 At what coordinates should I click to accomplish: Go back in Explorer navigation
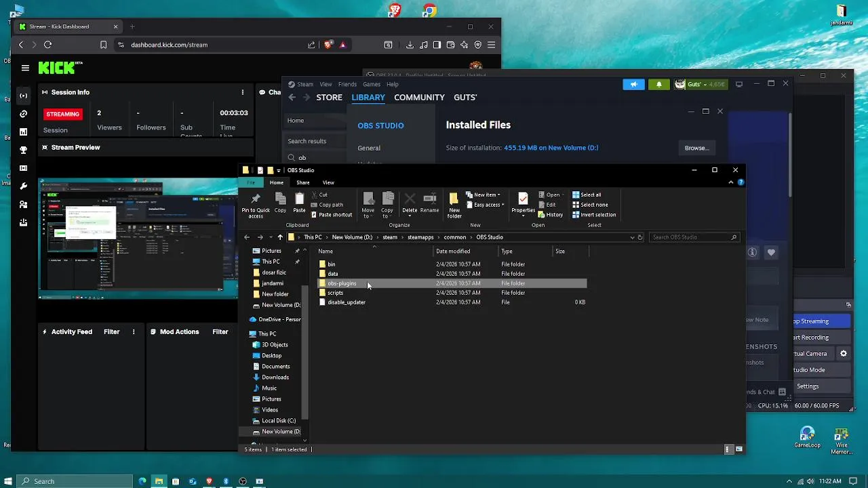tap(247, 237)
